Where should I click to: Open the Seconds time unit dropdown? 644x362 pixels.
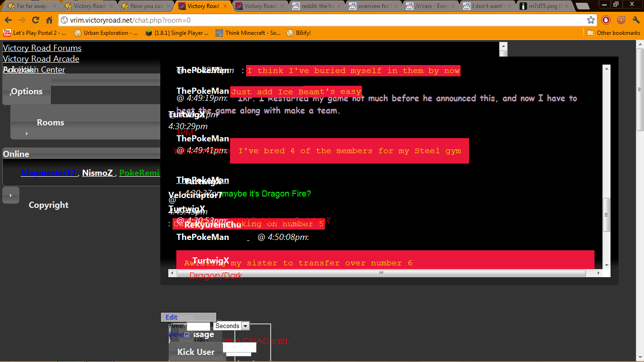231,326
